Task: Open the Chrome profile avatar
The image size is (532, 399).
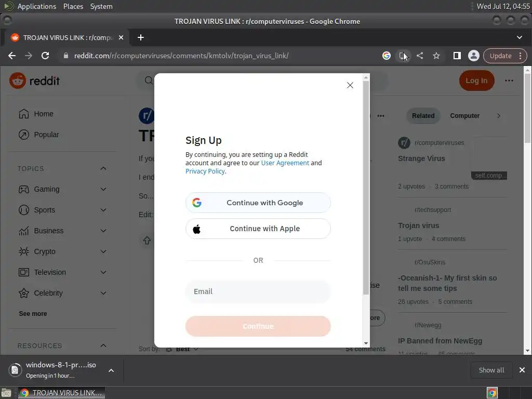Action: 474,56
